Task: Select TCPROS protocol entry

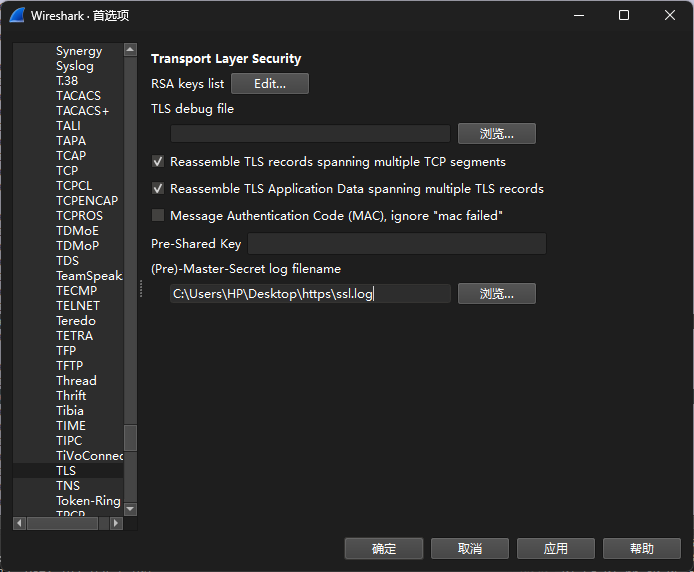Action: point(79,216)
